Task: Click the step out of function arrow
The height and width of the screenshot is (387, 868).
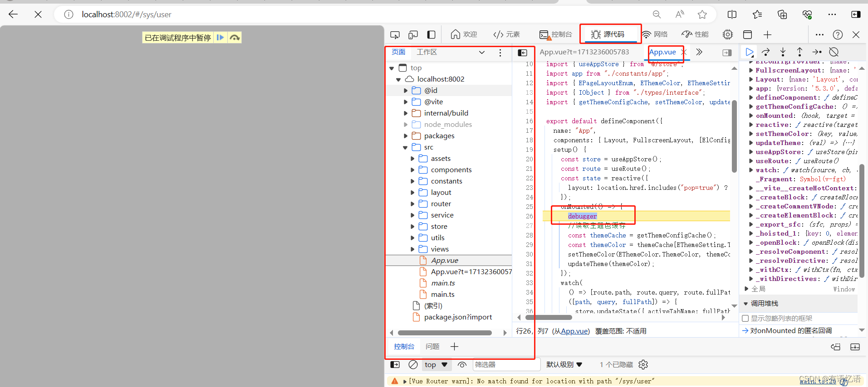Action: (799, 52)
